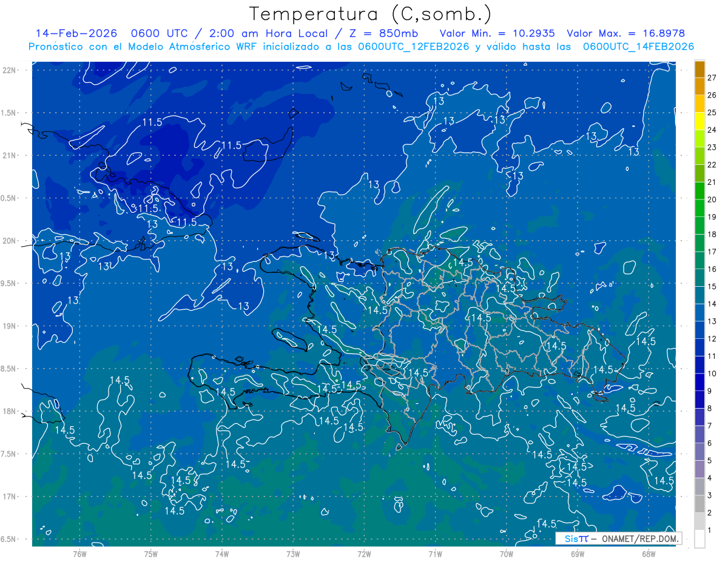Click the color scale value '24'
This screenshot has width=728, height=562.
pos(712,130)
